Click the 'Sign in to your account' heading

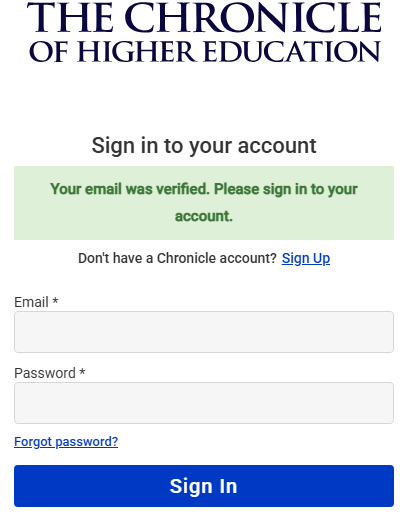coord(204,146)
